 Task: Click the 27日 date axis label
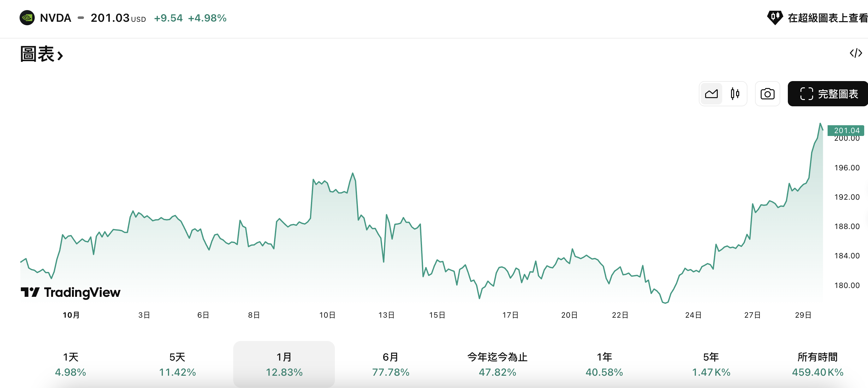pos(752,315)
